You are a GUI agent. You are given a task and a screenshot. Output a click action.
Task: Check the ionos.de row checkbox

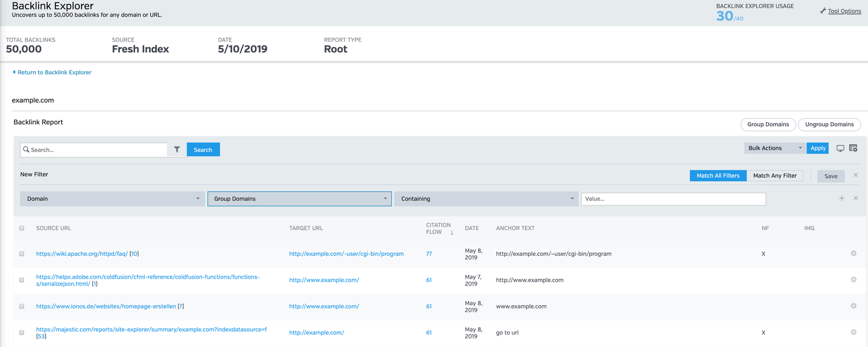pyautogui.click(x=22, y=306)
